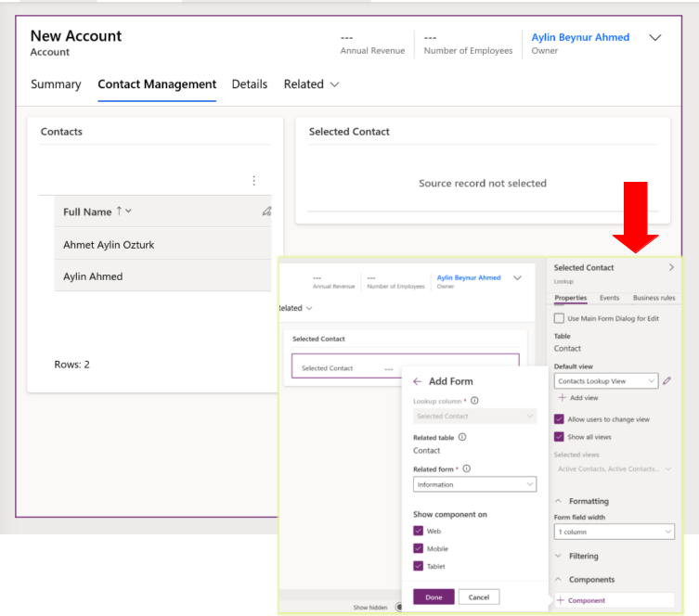Screen dimensions: 699x616
Task: Click the edit columns pencil icon in Full Name header
Action: 266,212
